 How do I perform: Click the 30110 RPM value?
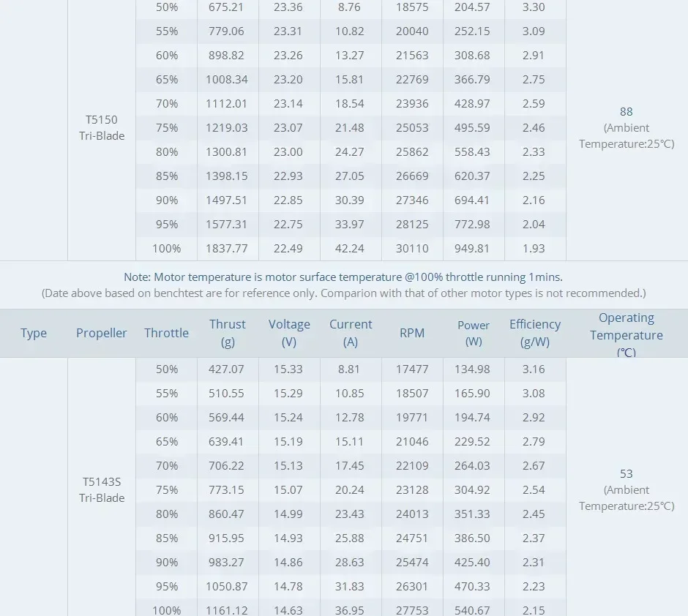[x=412, y=248]
